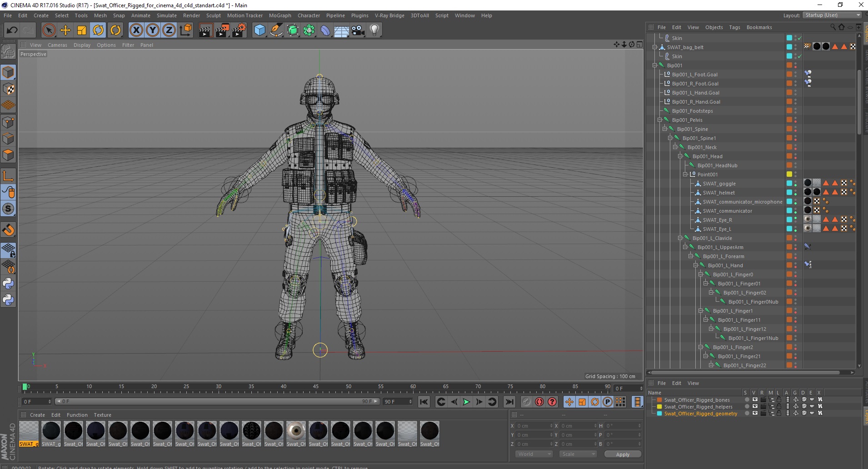Open the viewport Cameras menu
The image size is (868, 469).
57,45
